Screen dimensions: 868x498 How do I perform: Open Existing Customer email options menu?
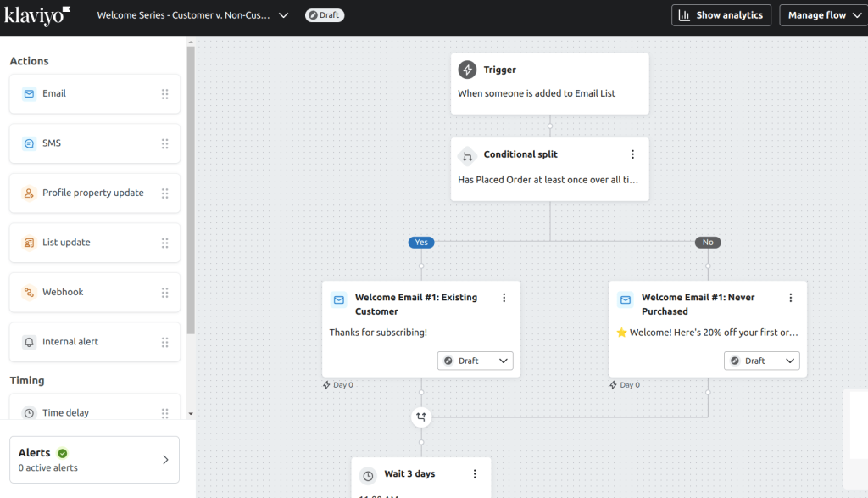pyautogui.click(x=504, y=298)
